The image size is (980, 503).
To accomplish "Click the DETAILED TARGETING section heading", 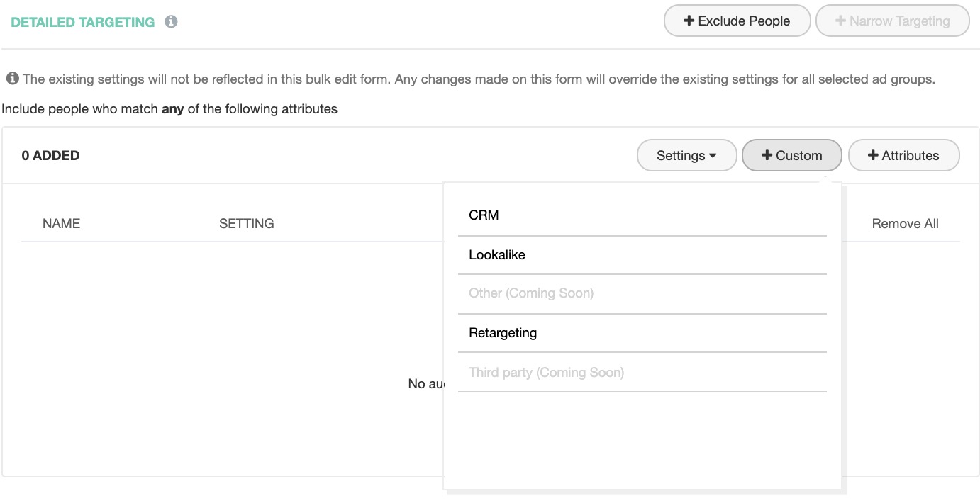I will [83, 22].
